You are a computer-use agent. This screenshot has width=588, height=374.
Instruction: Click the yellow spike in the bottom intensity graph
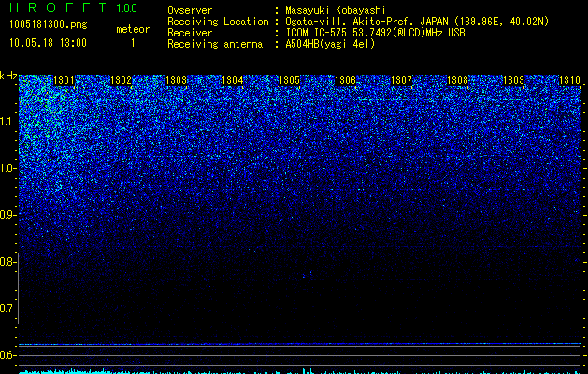point(380,369)
